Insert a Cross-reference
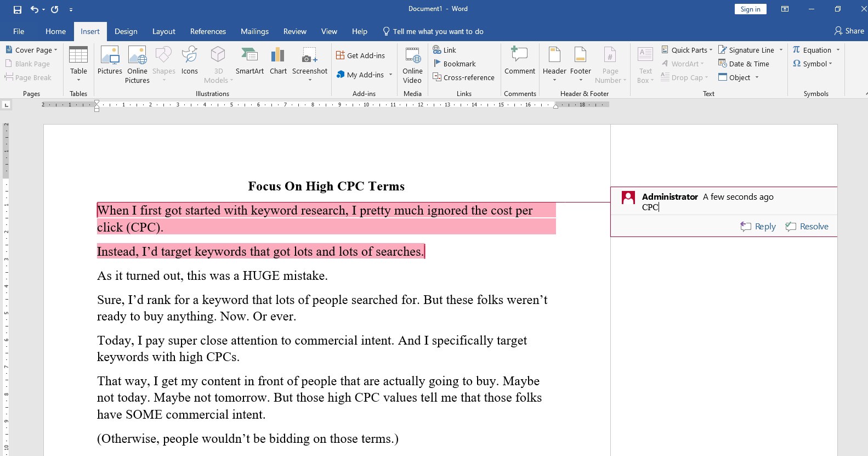 pyautogui.click(x=463, y=77)
